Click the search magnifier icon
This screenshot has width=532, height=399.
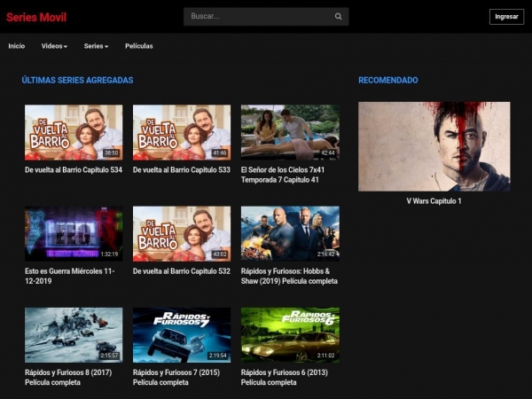coord(338,16)
